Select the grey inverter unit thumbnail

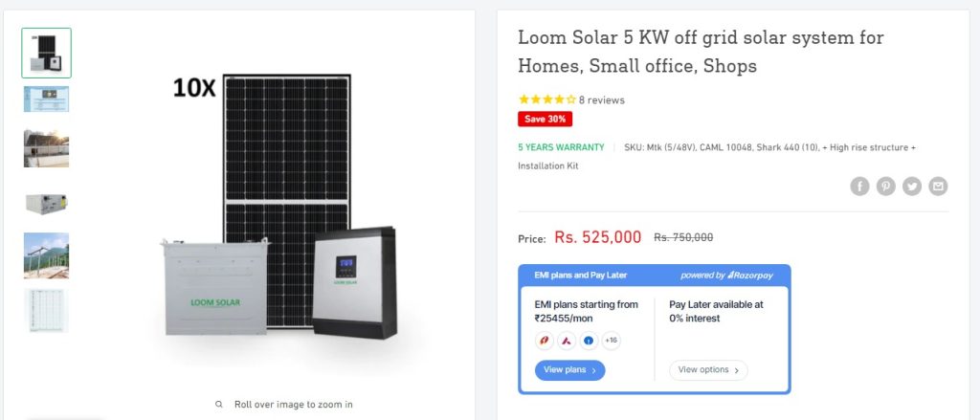[46, 202]
